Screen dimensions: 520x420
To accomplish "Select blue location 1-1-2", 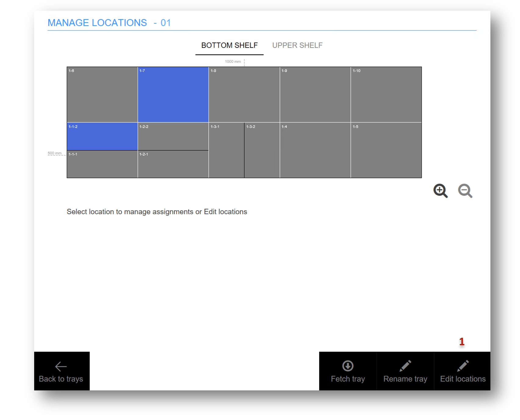I will pos(102,136).
